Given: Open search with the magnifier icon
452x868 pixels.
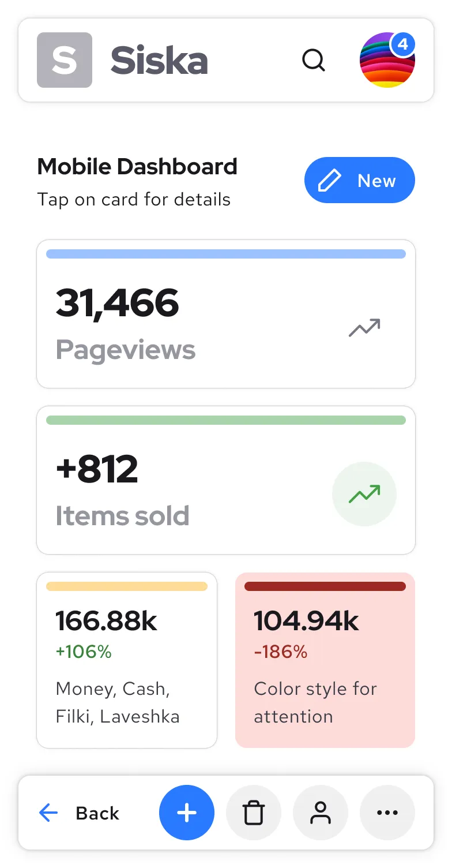Looking at the screenshot, I should click(x=314, y=60).
